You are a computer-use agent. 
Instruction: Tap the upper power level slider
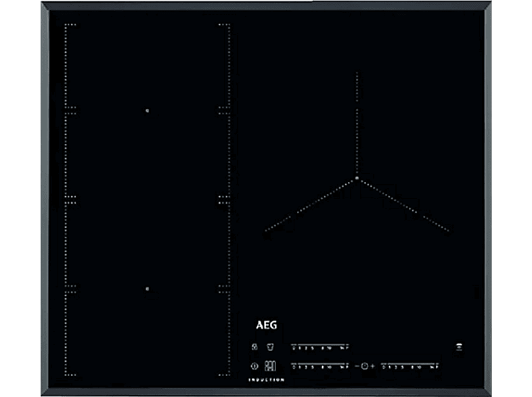[x=320, y=348]
